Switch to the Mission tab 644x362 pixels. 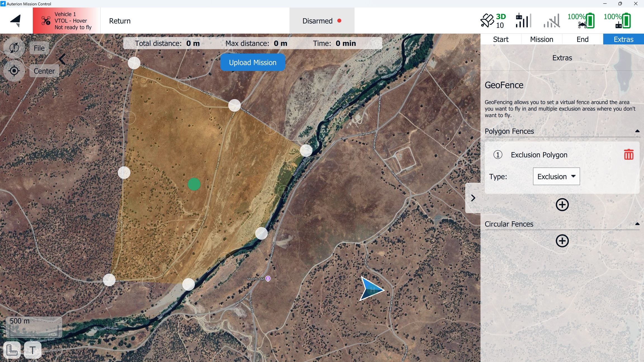pos(541,39)
